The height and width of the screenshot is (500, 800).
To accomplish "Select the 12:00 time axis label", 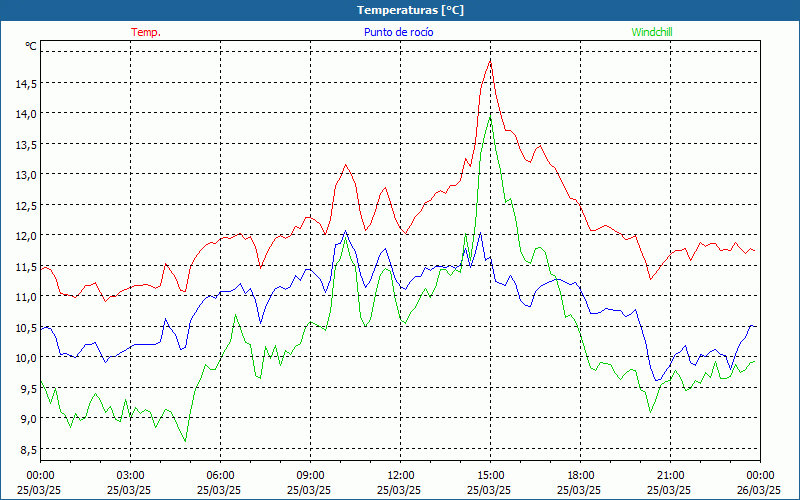I will [401, 475].
